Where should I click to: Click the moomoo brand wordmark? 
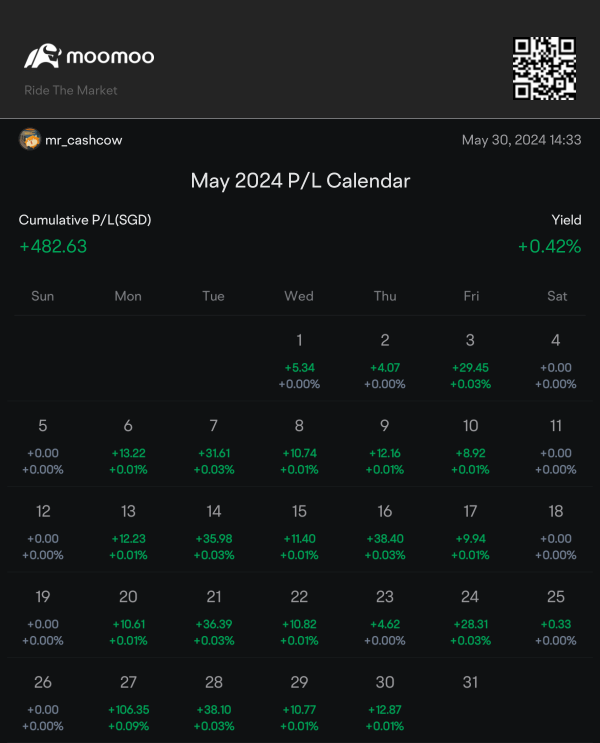(110, 56)
